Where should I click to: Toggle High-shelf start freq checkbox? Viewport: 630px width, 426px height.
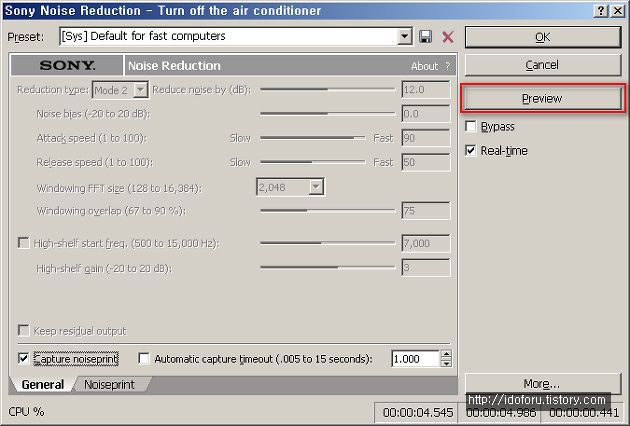click(24, 243)
